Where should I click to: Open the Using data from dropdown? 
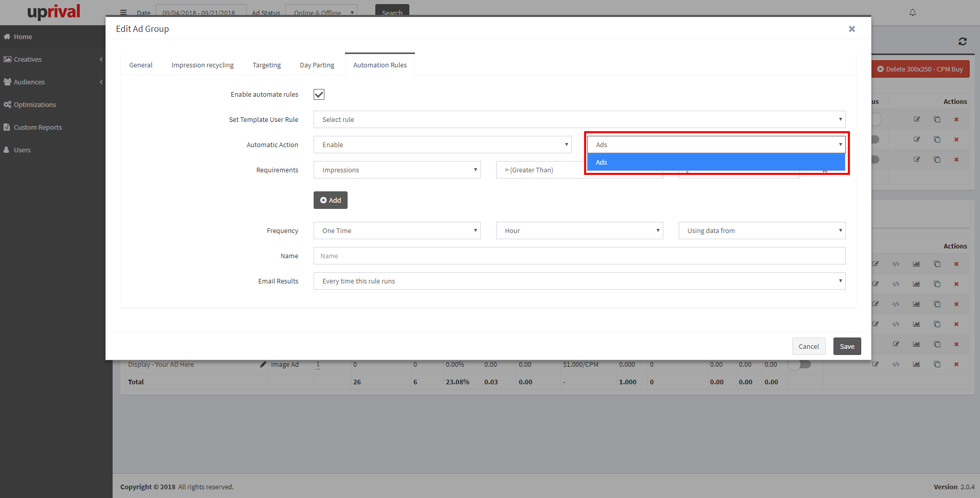coord(762,230)
